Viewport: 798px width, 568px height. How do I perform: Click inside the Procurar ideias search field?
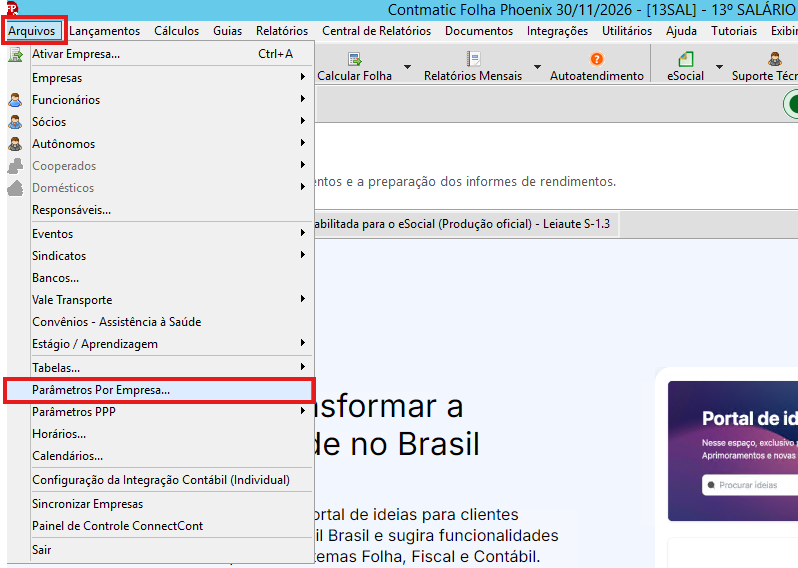pyautogui.click(x=750, y=485)
